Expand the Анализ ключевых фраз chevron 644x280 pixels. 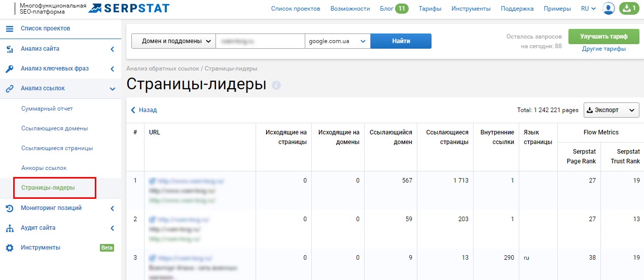click(x=112, y=69)
